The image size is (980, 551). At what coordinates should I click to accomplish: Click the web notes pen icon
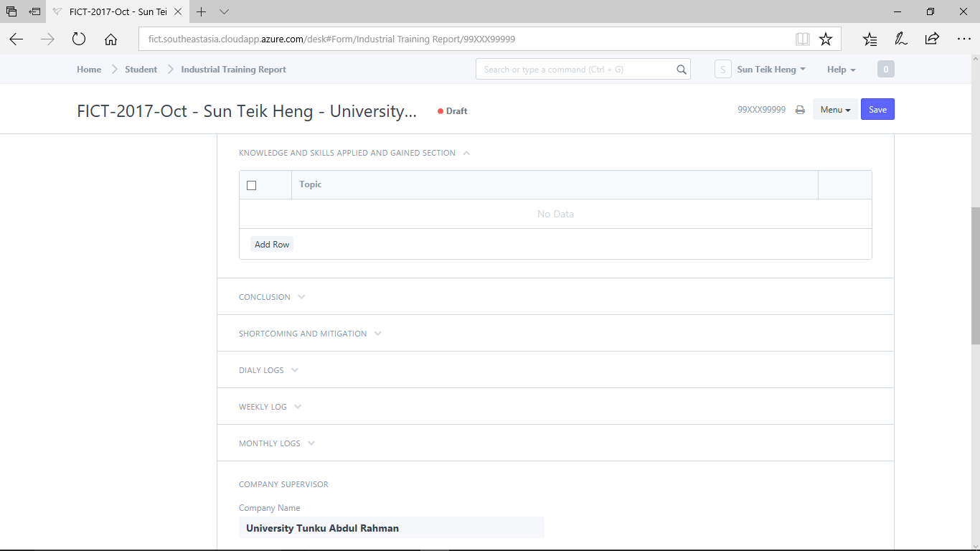click(x=901, y=39)
